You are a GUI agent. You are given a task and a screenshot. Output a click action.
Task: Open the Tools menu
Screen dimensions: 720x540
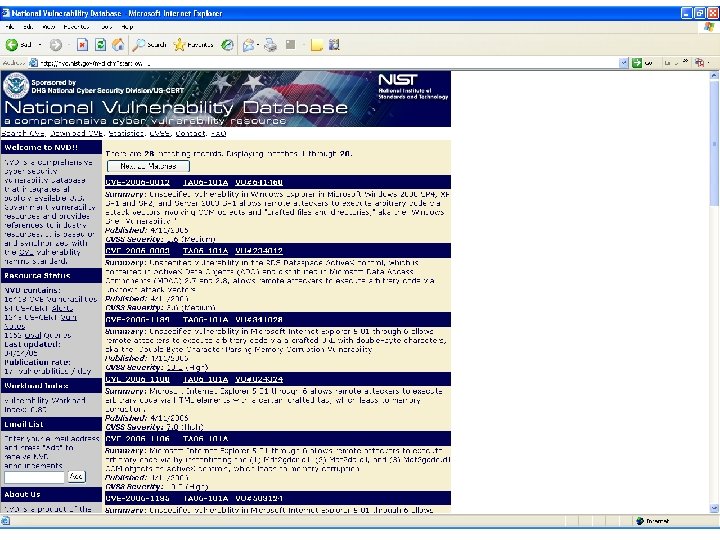pyautogui.click(x=107, y=27)
